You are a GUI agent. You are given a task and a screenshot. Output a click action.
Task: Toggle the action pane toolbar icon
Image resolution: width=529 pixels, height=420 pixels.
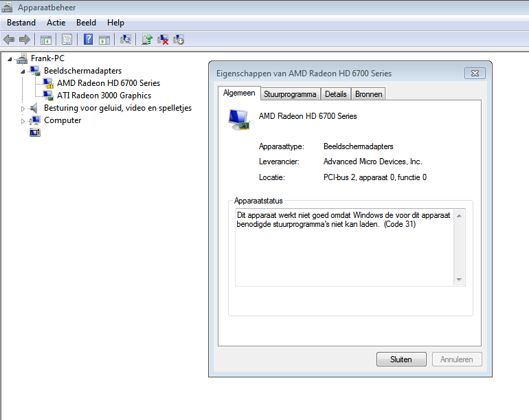point(104,40)
